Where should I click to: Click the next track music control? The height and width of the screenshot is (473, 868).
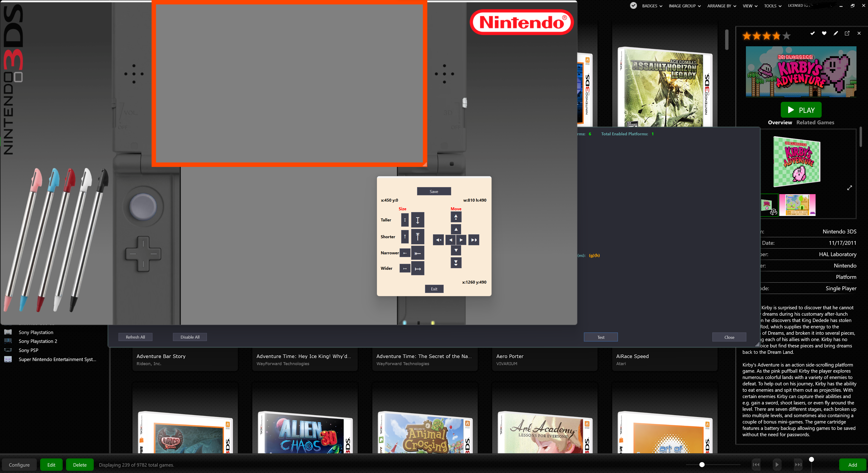point(798,465)
